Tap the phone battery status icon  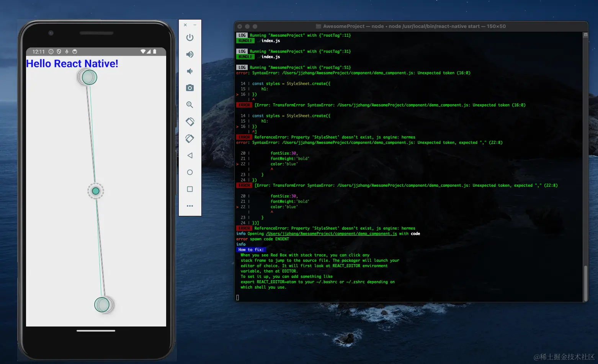(x=155, y=51)
